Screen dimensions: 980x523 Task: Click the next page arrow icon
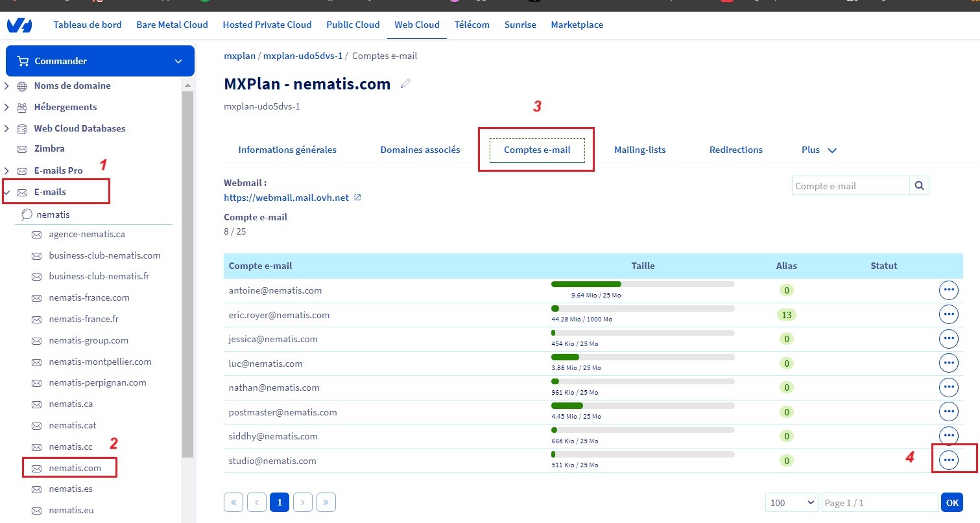pos(303,502)
